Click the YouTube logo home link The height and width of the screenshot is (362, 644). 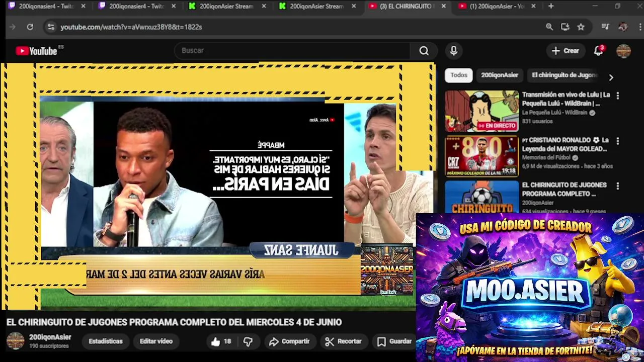(x=36, y=51)
